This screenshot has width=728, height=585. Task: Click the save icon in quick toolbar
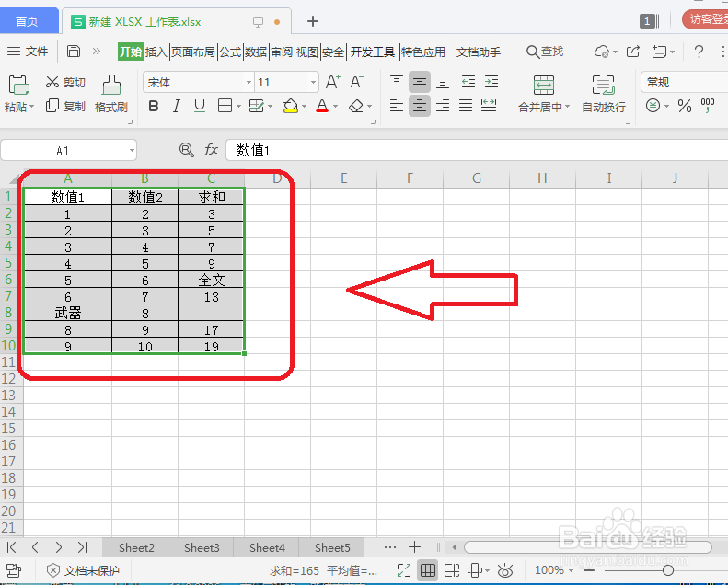[74, 51]
